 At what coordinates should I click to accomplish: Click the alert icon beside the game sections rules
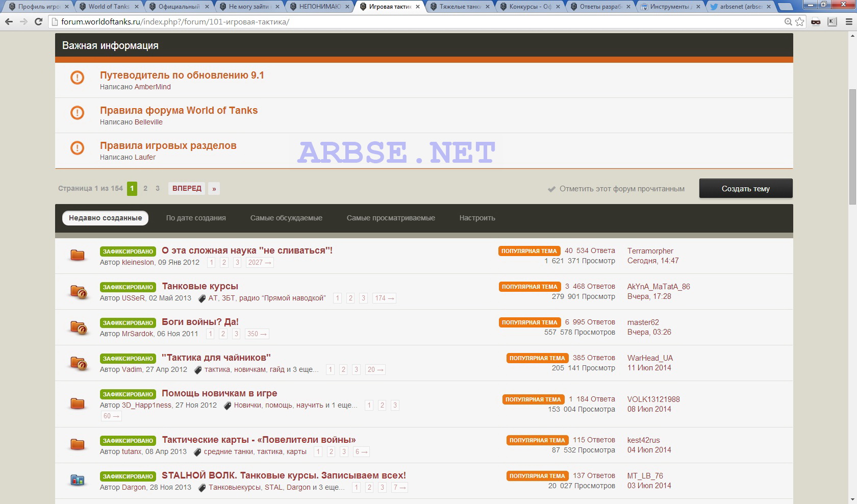click(77, 148)
